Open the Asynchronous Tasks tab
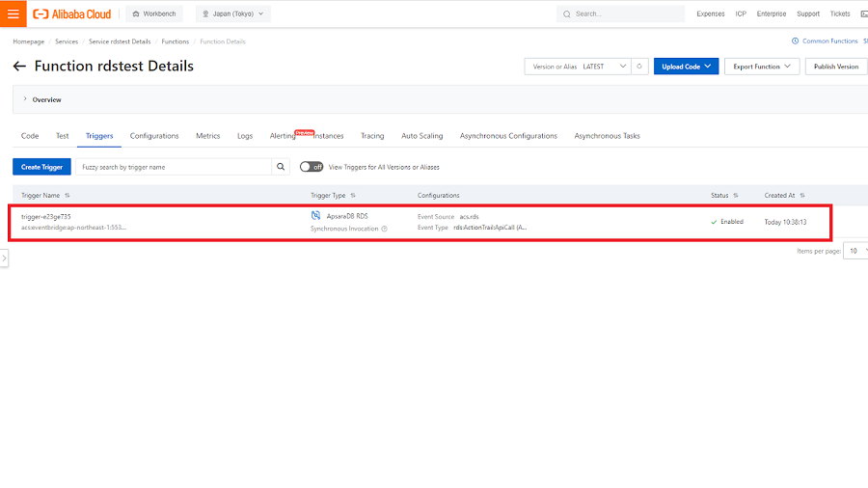 coord(607,136)
